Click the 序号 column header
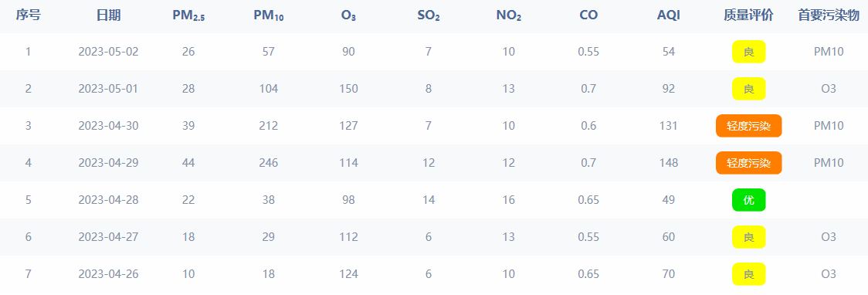868x295 pixels. coord(29,15)
